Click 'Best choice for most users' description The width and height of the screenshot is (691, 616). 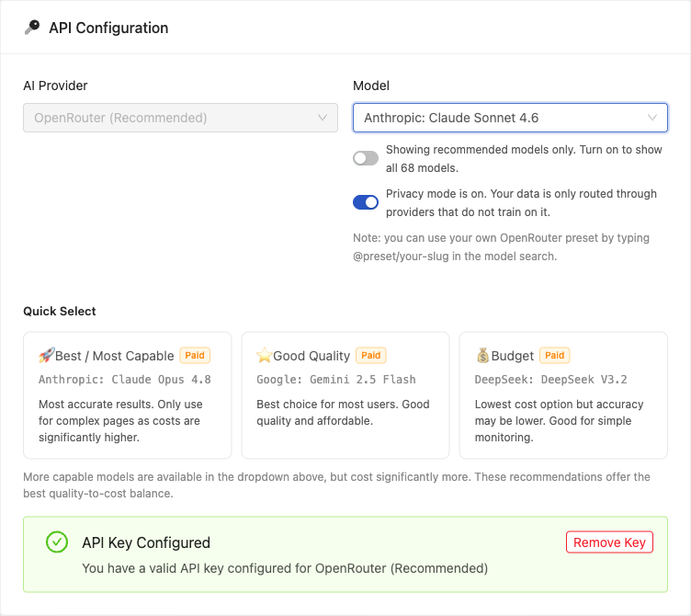(343, 412)
